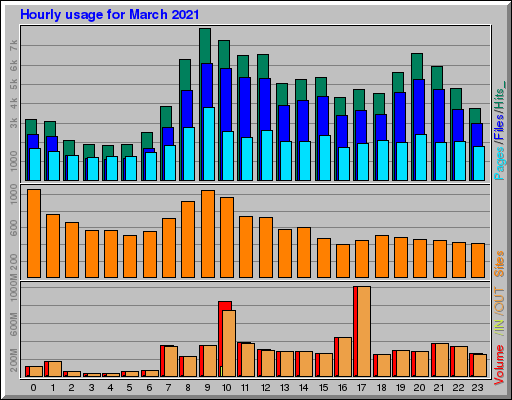This screenshot has width=512, height=400.
Task: Click the hour 12 axis label
Action: click(266, 387)
